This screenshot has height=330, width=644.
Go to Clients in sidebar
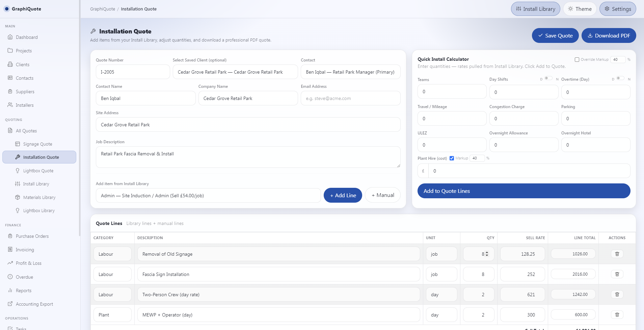tap(22, 65)
